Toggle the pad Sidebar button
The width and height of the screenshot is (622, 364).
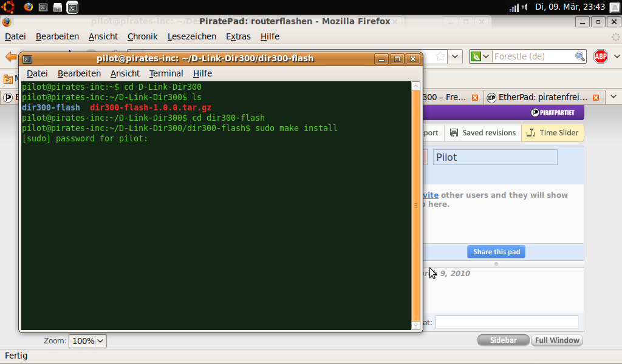tap(503, 340)
